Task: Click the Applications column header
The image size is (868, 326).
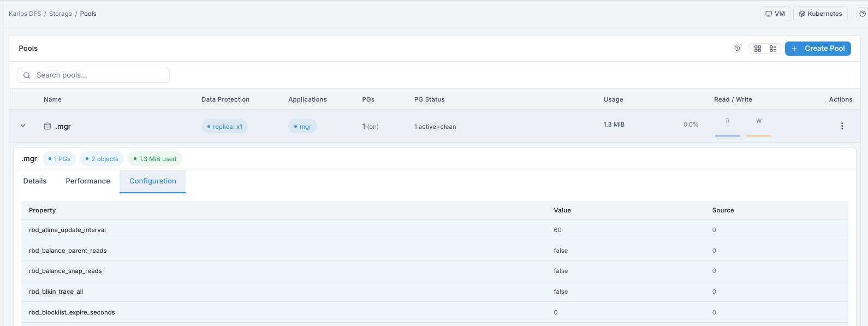Action: tap(307, 99)
